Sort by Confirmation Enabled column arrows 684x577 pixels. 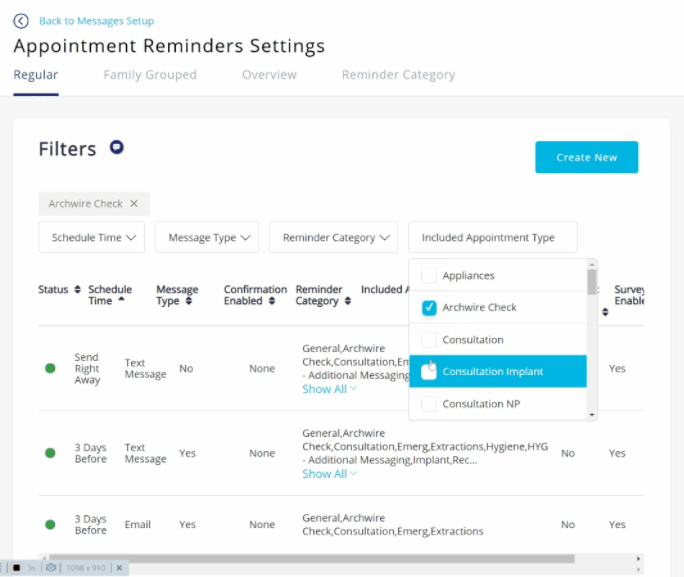coord(272,301)
